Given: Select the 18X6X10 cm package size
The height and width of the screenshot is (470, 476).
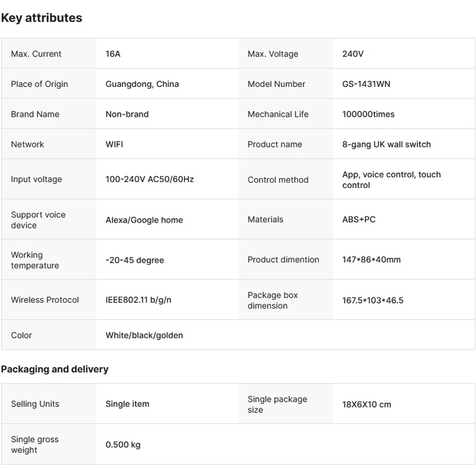Looking at the screenshot, I should (x=367, y=405).
